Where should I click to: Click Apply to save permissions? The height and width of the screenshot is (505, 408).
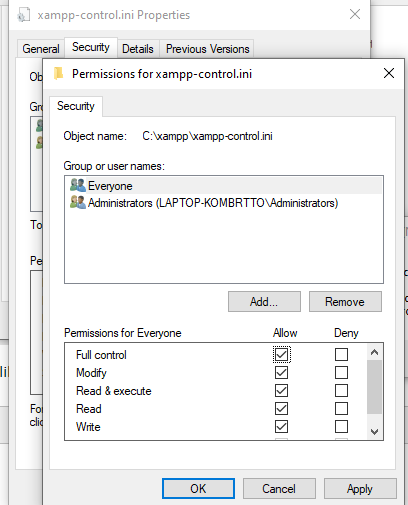coord(360,489)
